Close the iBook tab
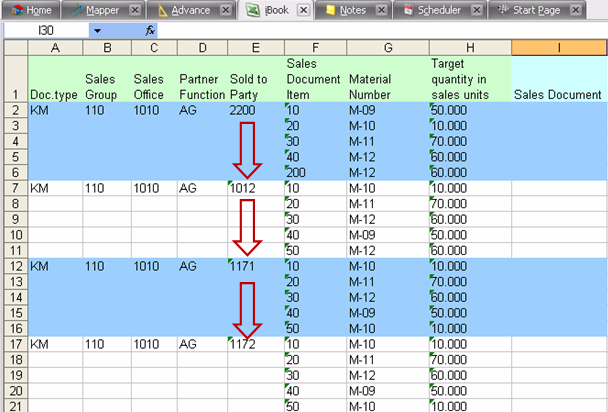 (x=303, y=10)
